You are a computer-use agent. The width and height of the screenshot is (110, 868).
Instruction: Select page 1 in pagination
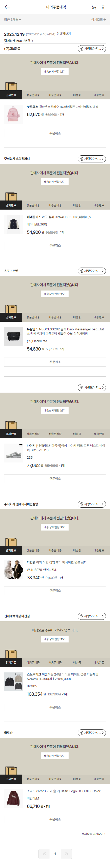click(55, 854)
